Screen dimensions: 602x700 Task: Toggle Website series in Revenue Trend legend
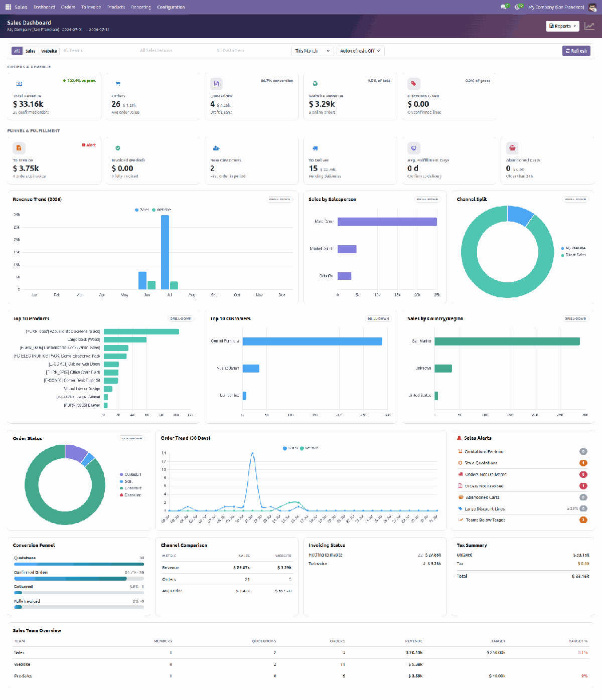pos(162,210)
